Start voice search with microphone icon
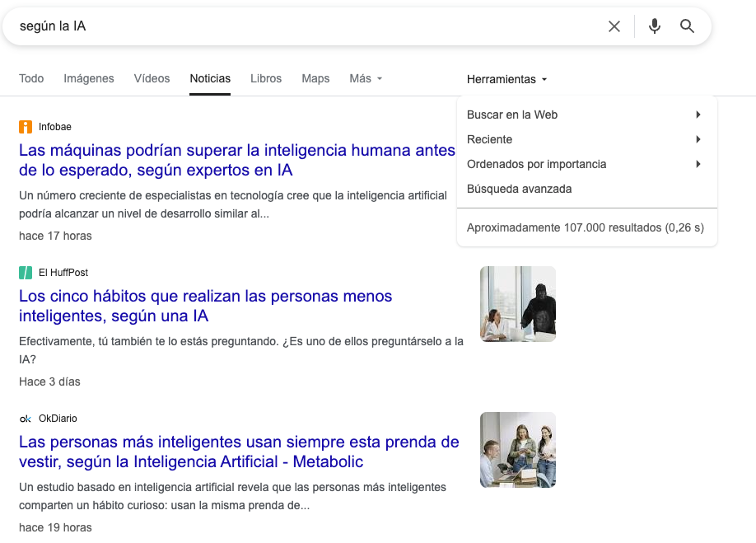 [x=655, y=26]
